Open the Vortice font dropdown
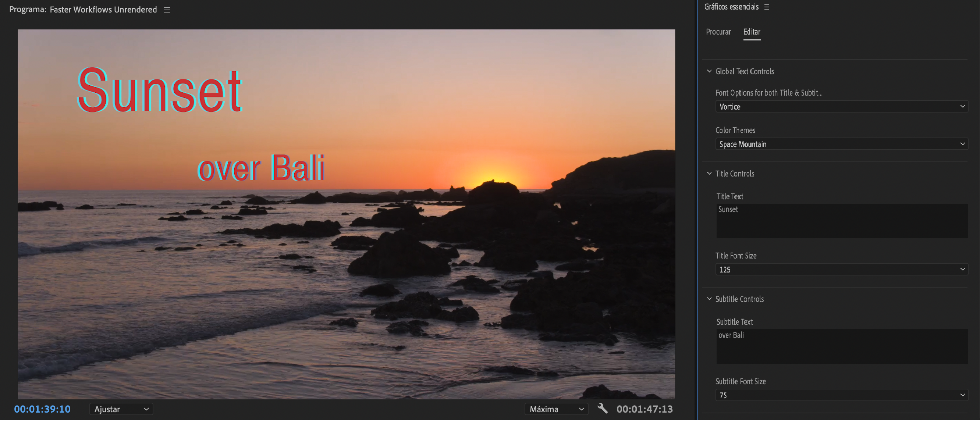 (841, 107)
